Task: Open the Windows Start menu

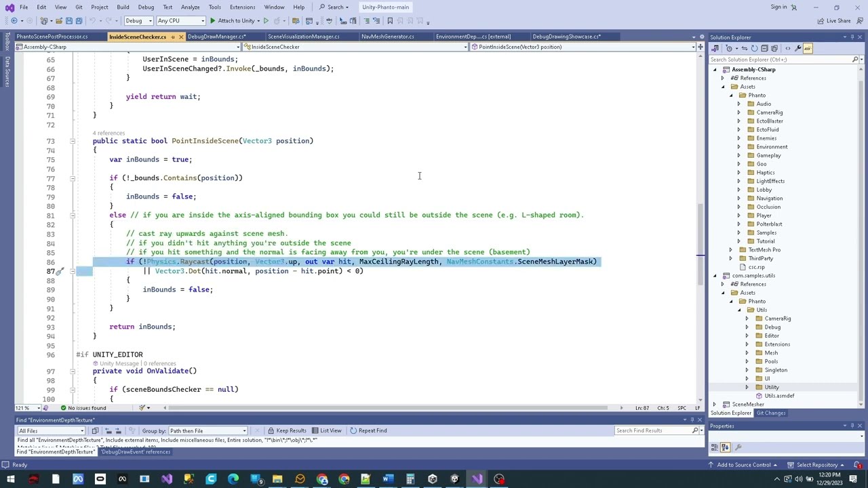Action: pos(10,480)
